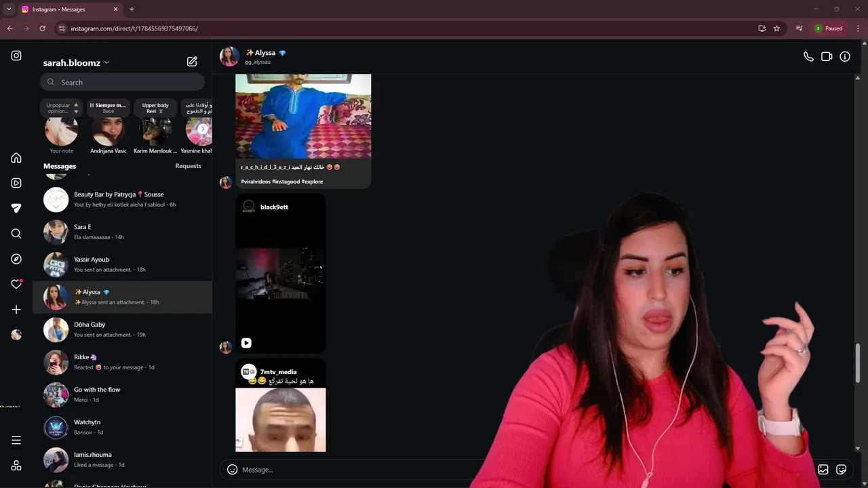Image resolution: width=868 pixels, height=488 pixels.
Task: Open new browser tab
Action: pos(132,9)
